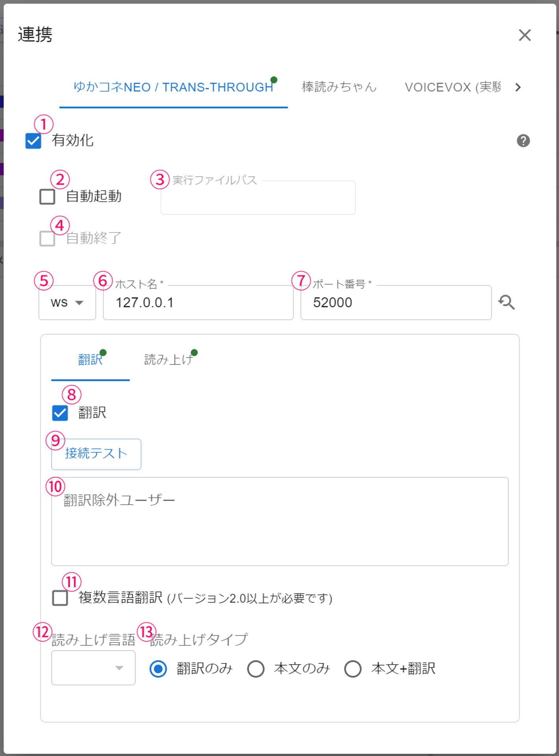The image size is (559, 756).
Task: Open the ws protocol dropdown
Action: pyautogui.click(x=67, y=303)
